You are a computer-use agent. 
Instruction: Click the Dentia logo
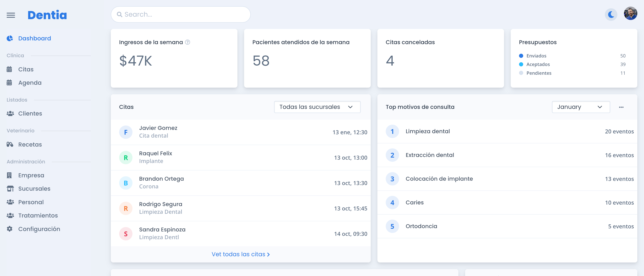[x=47, y=15]
